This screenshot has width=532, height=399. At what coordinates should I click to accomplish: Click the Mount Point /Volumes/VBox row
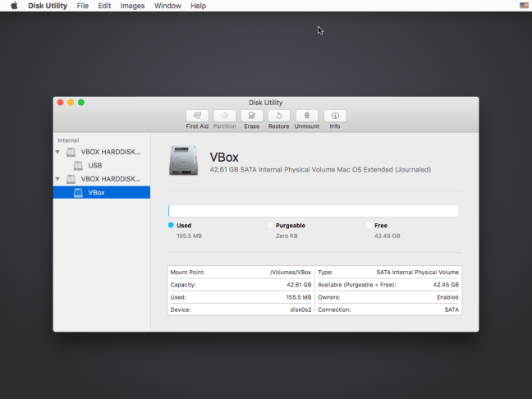[241, 272]
